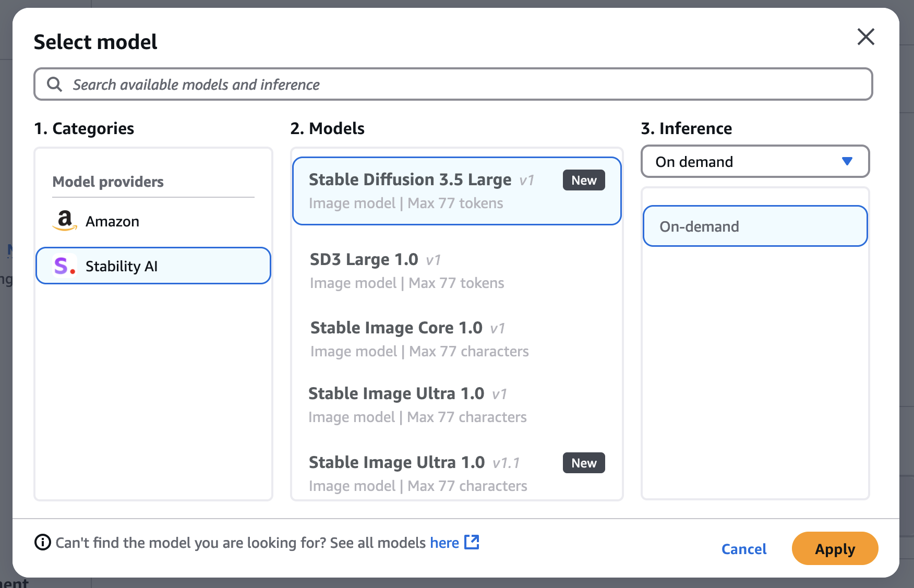Click the '1. Categories' heading
This screenshot has width=914, height=588.
84,128
